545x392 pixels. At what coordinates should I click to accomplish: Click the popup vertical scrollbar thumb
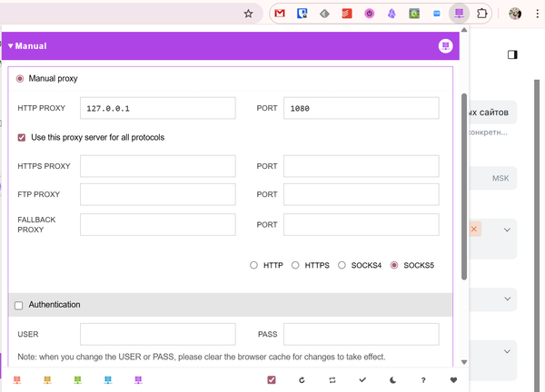tap(464, 186)
